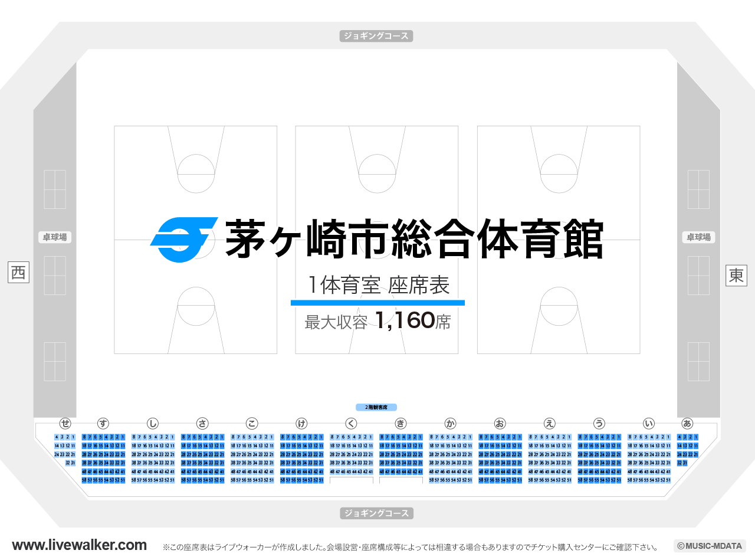The image size is (755, 560).
Task: Select the 茅ヶ崎市総合体育館 title text
Action: 415,240
